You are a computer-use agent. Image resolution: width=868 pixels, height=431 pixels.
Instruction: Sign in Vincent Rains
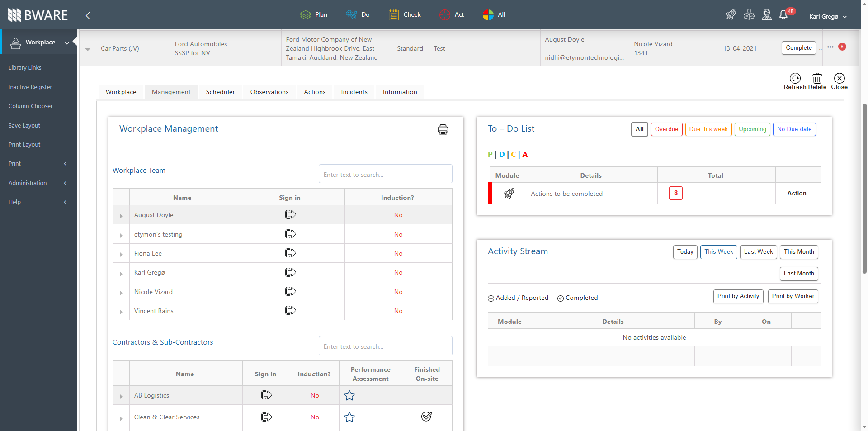(x=291, y=311)
